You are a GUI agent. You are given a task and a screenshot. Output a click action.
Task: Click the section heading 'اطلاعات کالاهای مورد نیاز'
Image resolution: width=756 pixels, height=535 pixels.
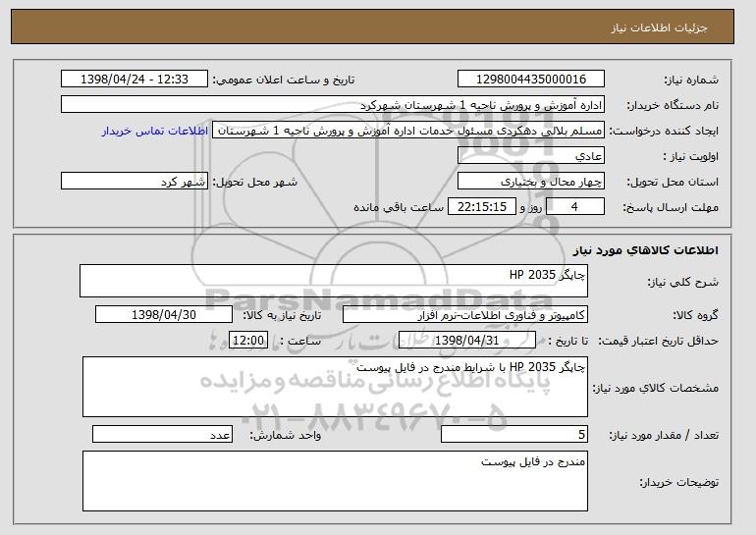click(x=646, y=249)
